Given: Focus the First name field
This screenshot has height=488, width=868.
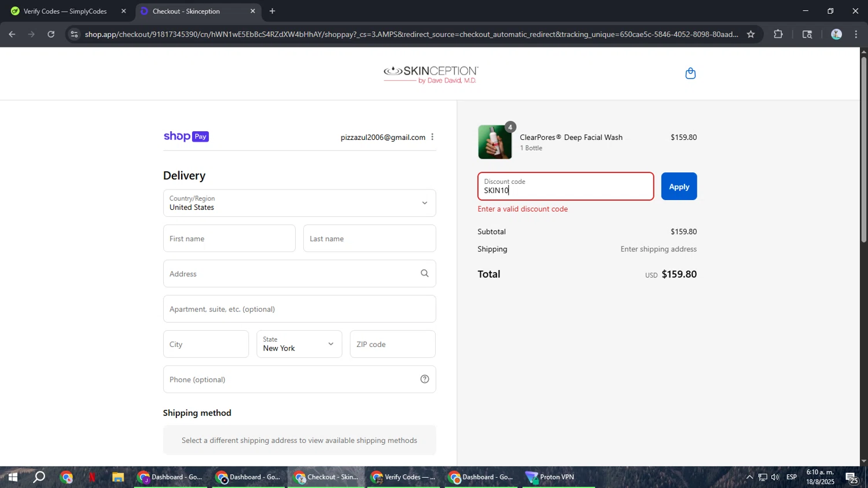Looking at the screenshot, I should 229,238.
